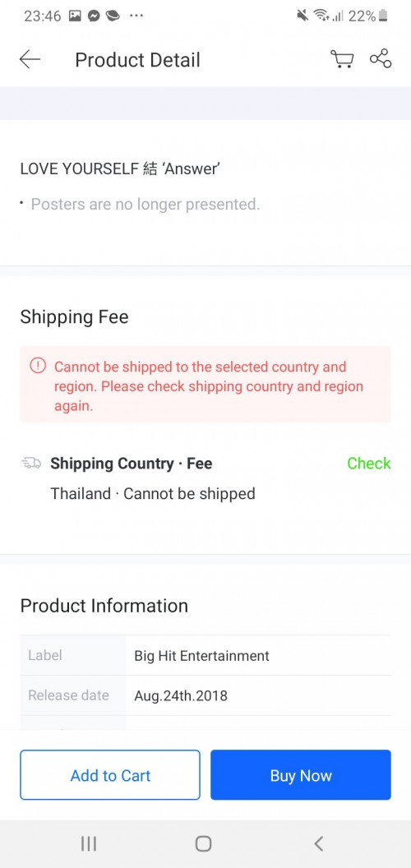Open Android recent apps button

tap(89, 843)
